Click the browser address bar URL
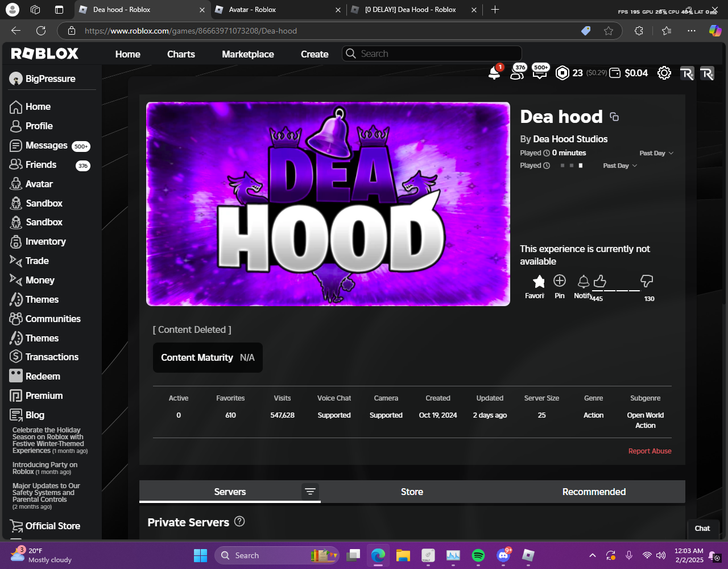Image resolution: width=728 pixels, height=569 pixels. (191, 31)
